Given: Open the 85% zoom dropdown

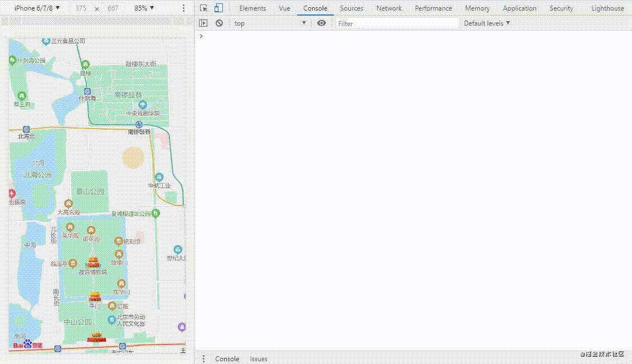Looking at the screenshot, I should (144, 8).
